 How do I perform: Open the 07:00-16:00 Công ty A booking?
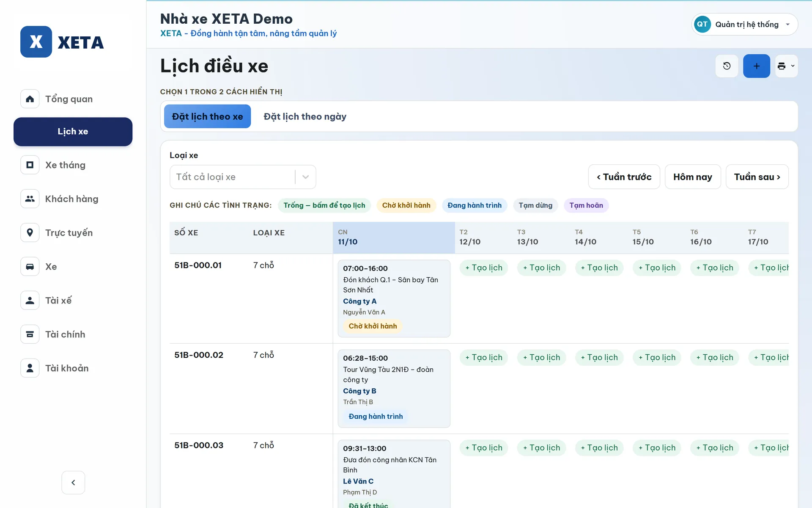(x=394, y=298)
